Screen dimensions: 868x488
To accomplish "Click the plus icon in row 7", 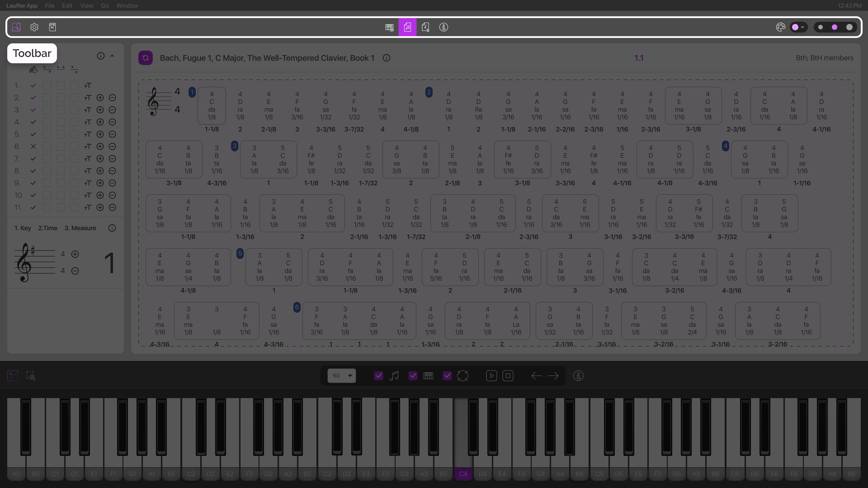I will point(100,159).
